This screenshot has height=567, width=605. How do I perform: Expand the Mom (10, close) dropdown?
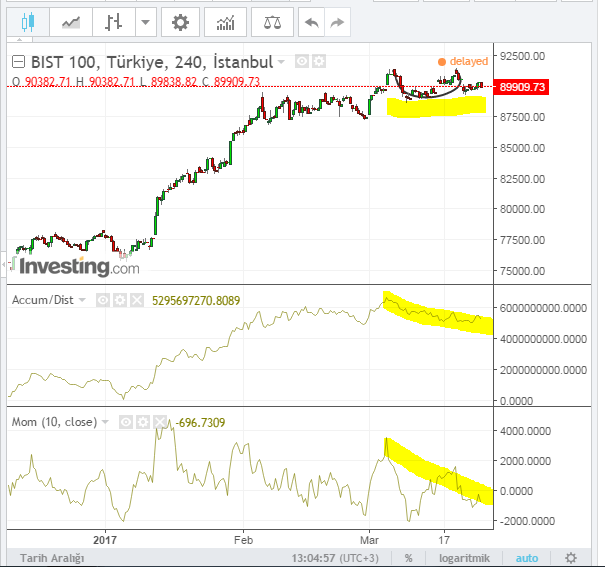[x=105, y=422]
